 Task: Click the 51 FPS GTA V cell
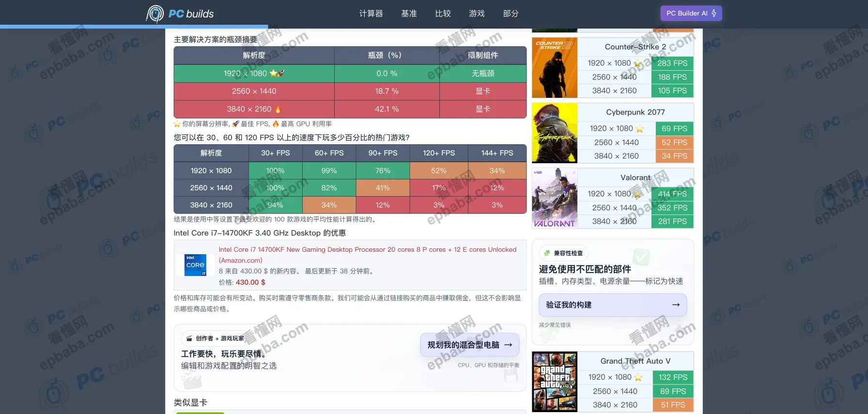673,405
